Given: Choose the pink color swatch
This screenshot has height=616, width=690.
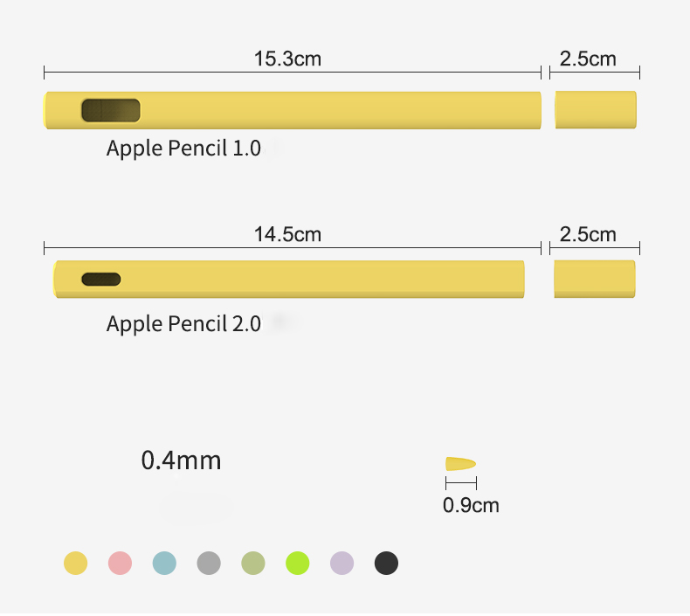Looking at the screenshot, I should click(x=121, y=563).
